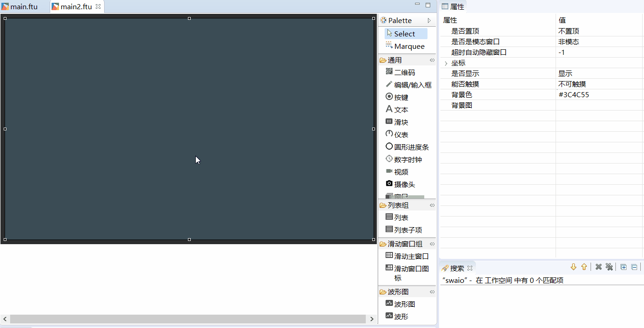Collapse the 通用 palette drawer

point(407,60)
